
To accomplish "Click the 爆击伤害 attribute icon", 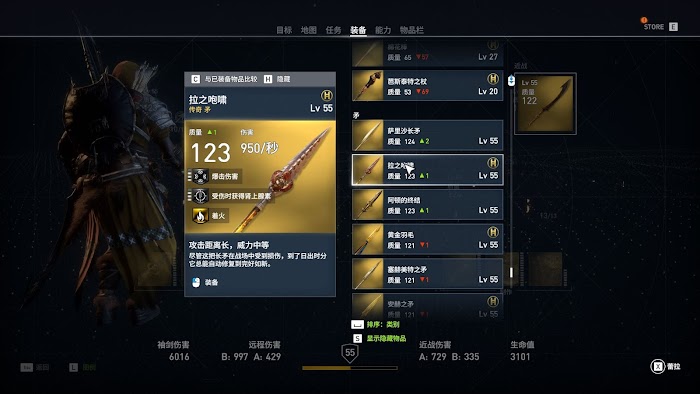I will [200, 176].
